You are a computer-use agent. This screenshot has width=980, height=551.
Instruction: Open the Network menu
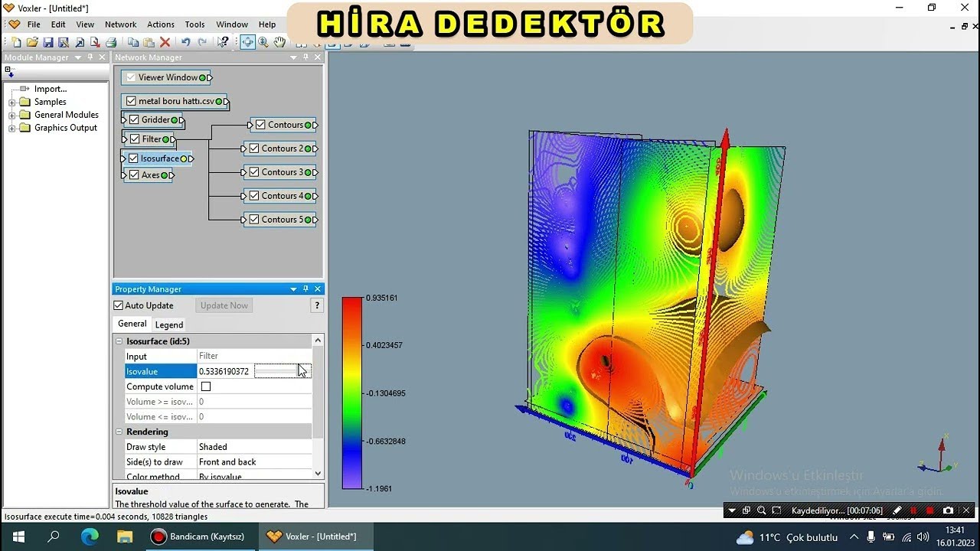[121, 24]
